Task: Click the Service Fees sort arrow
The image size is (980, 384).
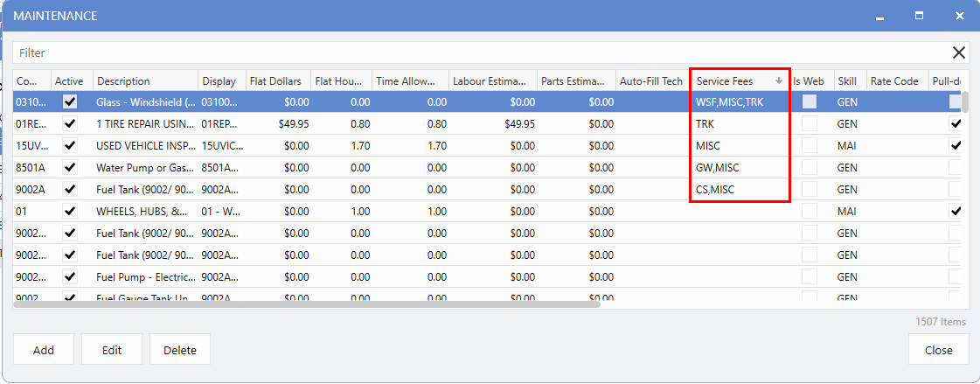Action: point(779,81)
